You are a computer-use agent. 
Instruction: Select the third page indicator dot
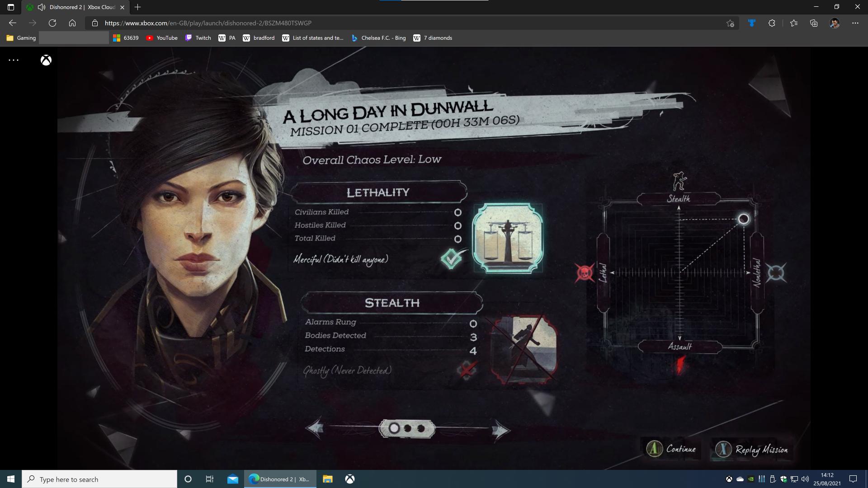421,428
